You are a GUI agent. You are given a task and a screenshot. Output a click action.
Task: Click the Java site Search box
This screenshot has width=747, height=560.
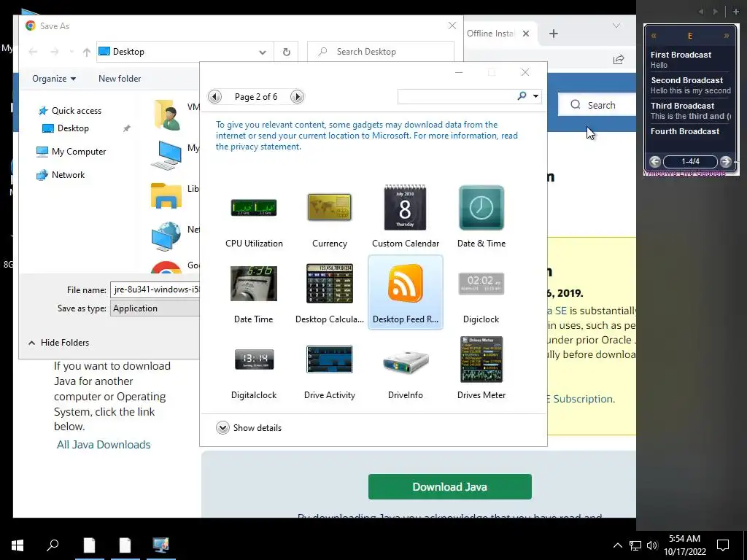[597, 105]
